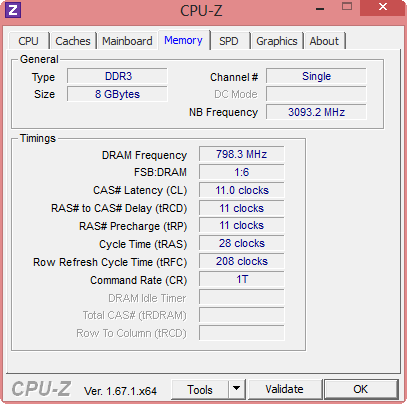Click the RAS# Precharge tRP value field
This screenshot has height=404, width=407.
point(242,225)
